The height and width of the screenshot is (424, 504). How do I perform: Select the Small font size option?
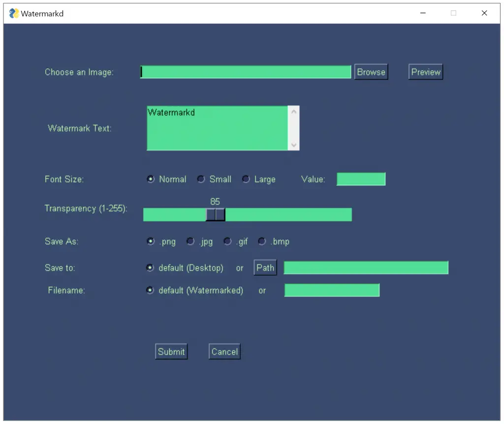[201, 180]
